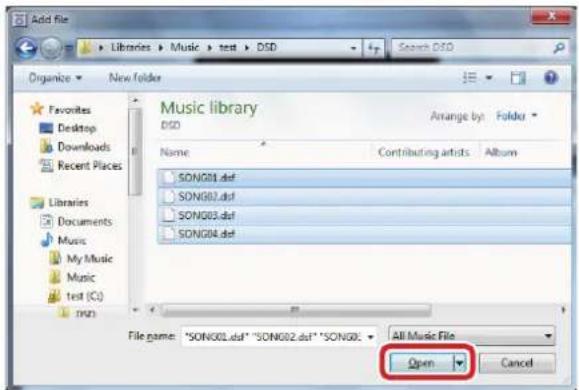Expand the view options dropdown arrow
579x390 pixels.
pyautogui.click(x=489, y=78)
